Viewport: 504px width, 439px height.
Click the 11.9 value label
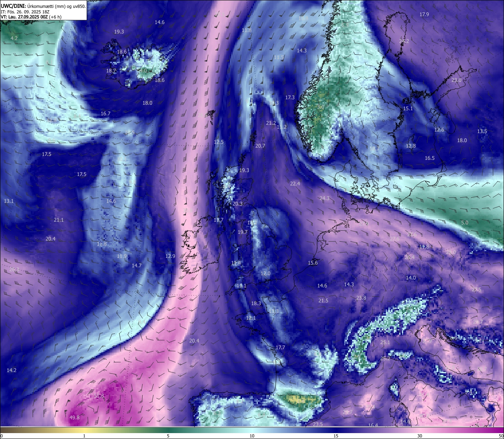point(122,256)
